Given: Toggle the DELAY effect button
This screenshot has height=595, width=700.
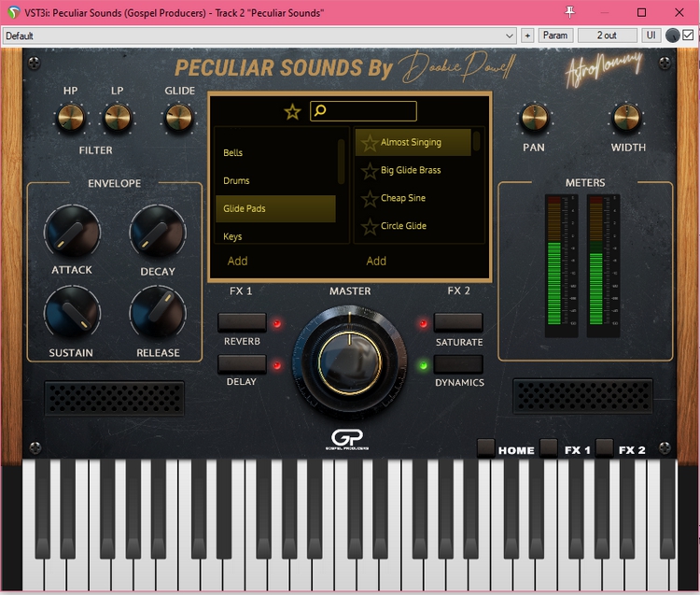Looking at the screenshot, I should coord(242,364).
